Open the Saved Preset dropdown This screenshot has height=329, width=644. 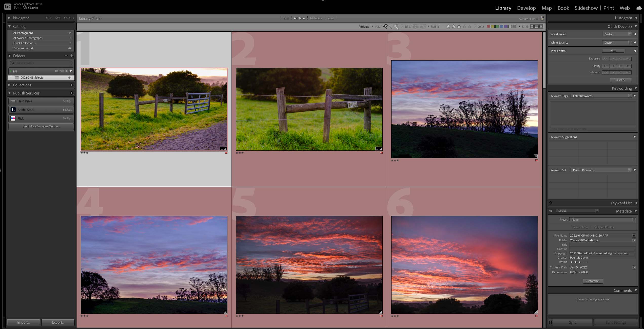coord(617,34)
